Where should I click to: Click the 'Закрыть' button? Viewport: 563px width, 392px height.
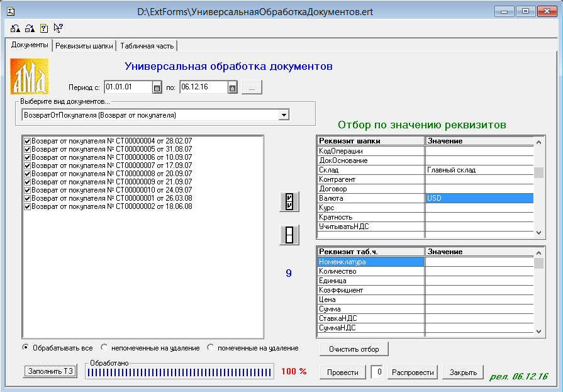click(x=463, y=372)
